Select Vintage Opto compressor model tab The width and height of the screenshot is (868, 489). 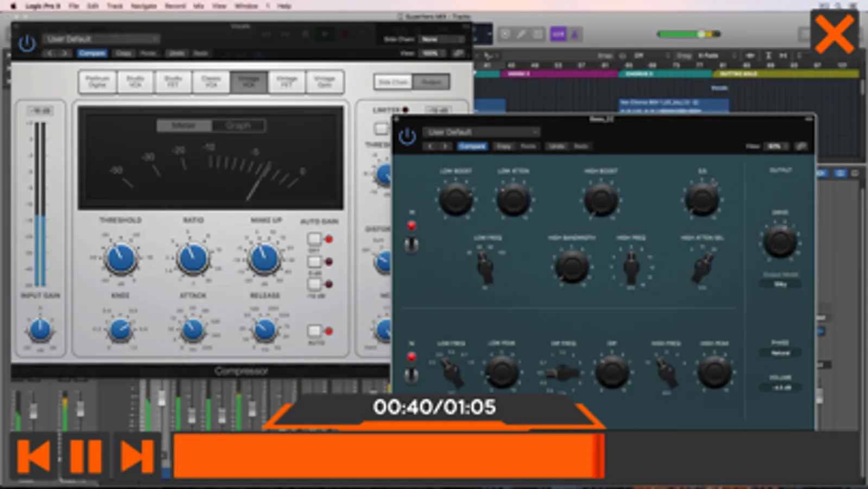[x=324, y=81]
